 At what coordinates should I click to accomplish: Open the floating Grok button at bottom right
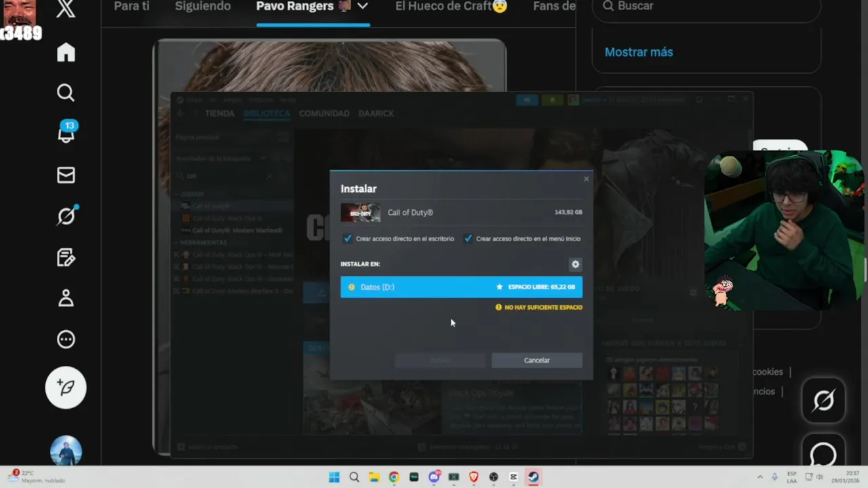pyautogui.click(x=823, y=401)
